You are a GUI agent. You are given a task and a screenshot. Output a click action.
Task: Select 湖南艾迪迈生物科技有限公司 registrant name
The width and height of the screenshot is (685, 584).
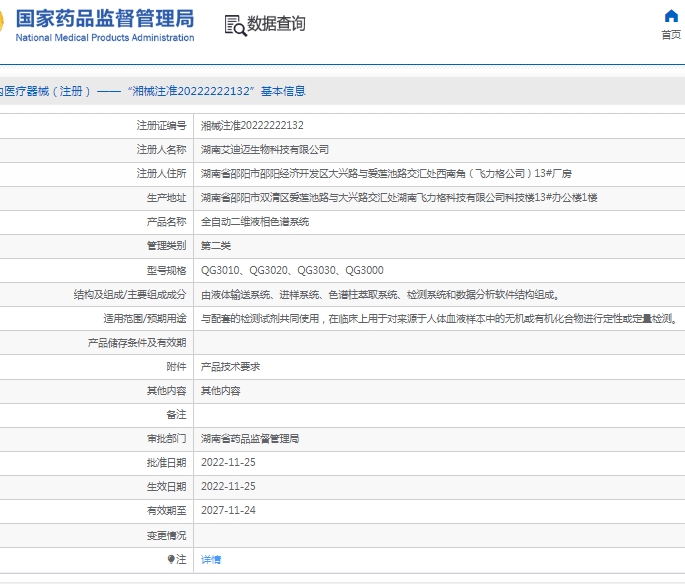click(x=265, y=150)
